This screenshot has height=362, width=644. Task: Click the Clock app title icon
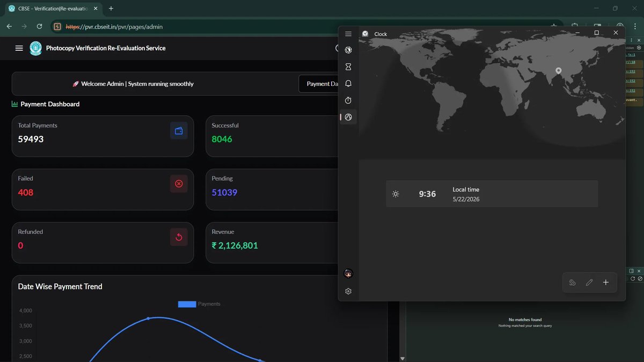click(365, 34)
